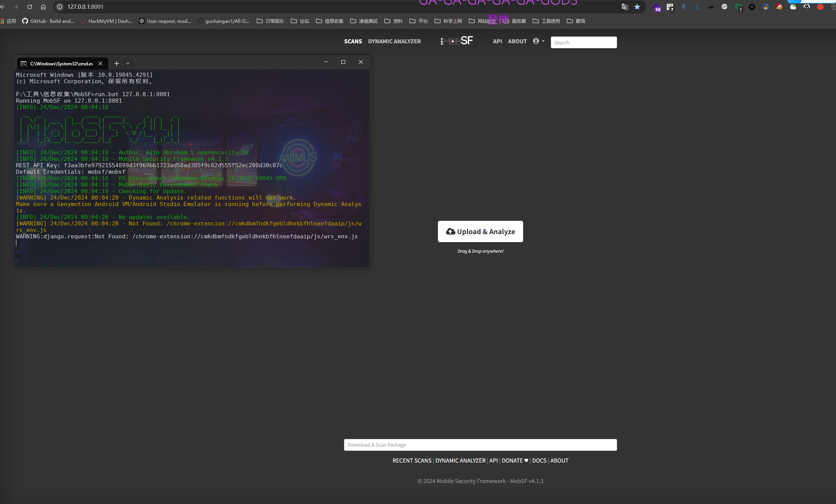Open HackMyVM | Dash... bookmark
Viewport: 836px width, 504px height.
pos(106,21)
